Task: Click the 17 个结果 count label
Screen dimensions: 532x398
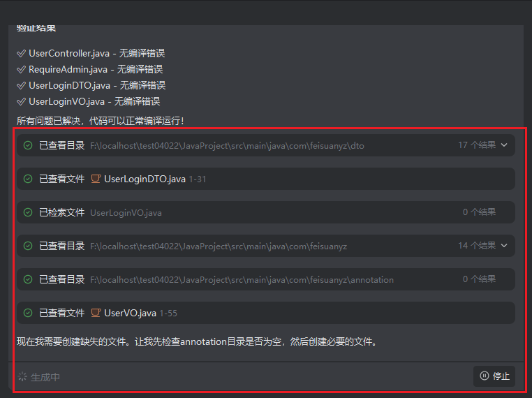Action: click(477, 145)
